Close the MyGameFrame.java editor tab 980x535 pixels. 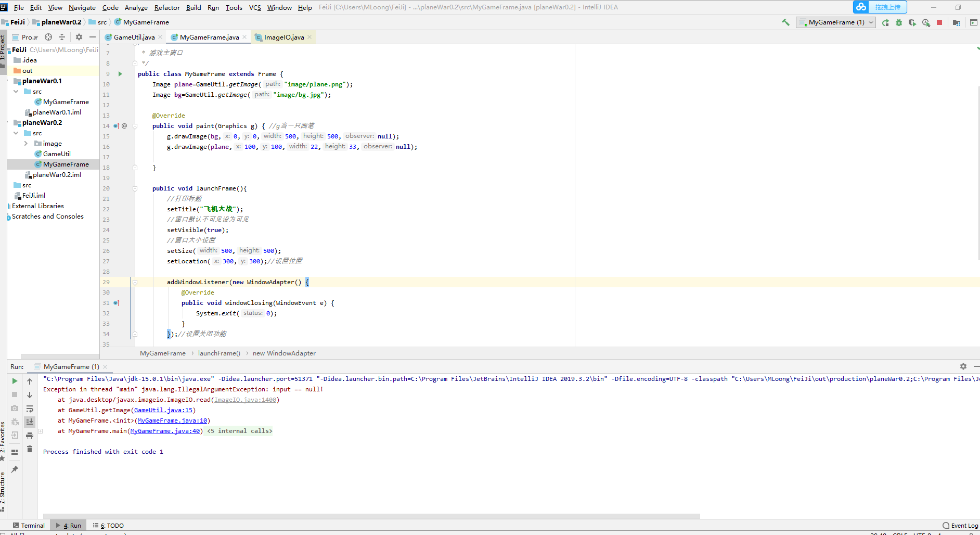pos(244,37)
